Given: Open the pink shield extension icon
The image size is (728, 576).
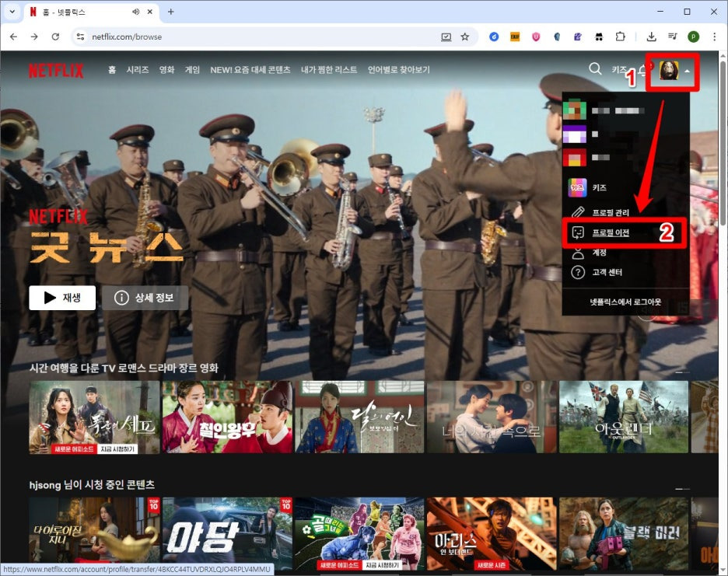Looking at the screenshot, I should point(536,37).
